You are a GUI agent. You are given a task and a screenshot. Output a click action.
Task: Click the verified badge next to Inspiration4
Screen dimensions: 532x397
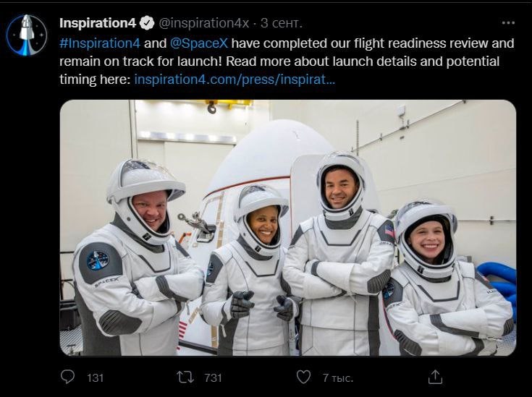coord(147,23)
